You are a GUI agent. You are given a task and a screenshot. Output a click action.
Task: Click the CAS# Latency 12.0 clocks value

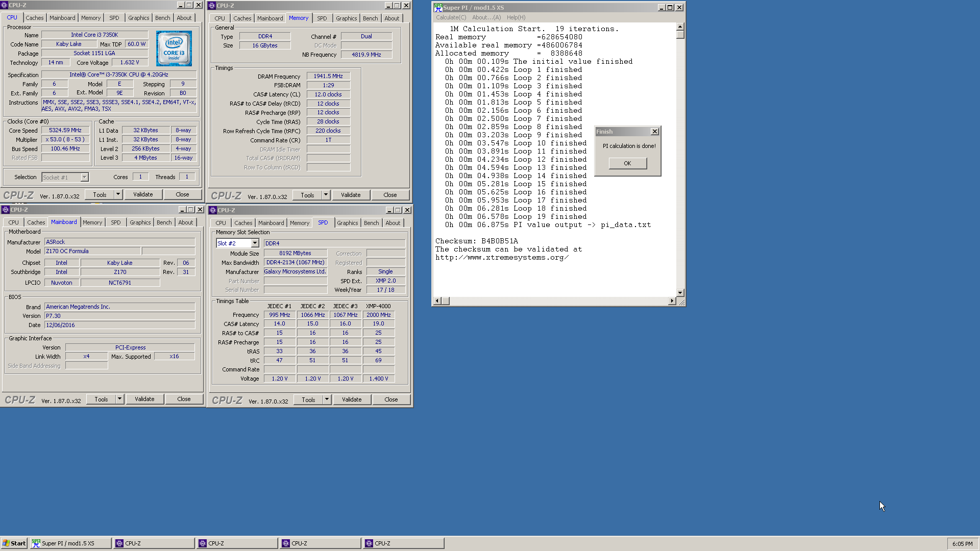click(328, 94)
